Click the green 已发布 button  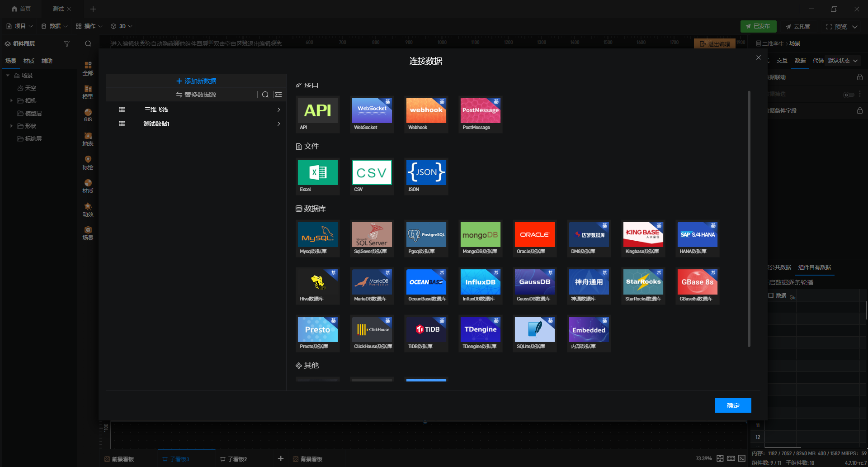pos(759,26)
